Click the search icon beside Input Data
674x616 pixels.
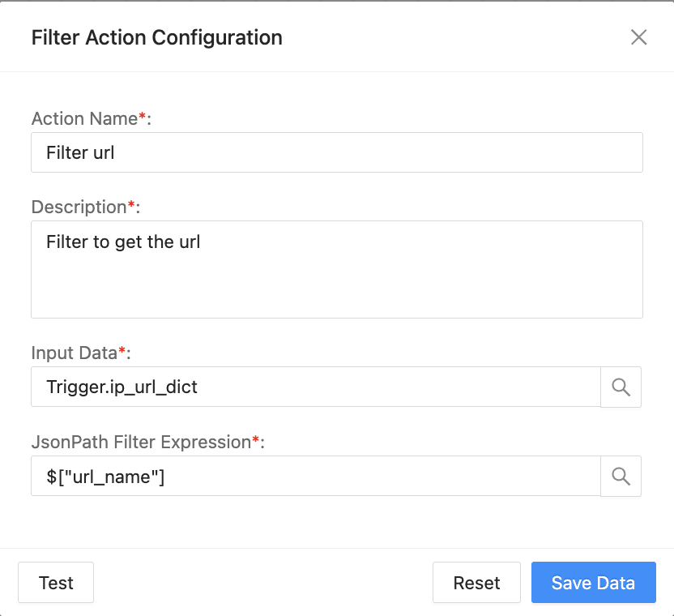(621, 387)
